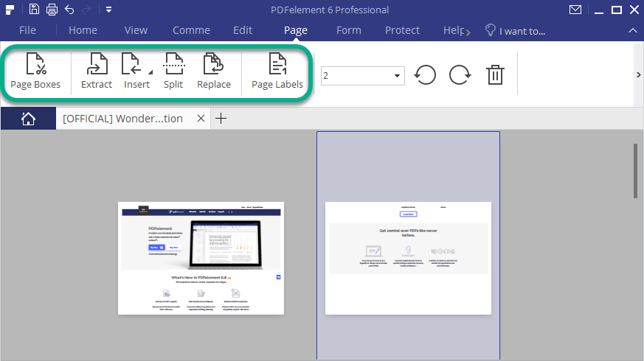Switch to the Form tab

click(x=349, y=30)
